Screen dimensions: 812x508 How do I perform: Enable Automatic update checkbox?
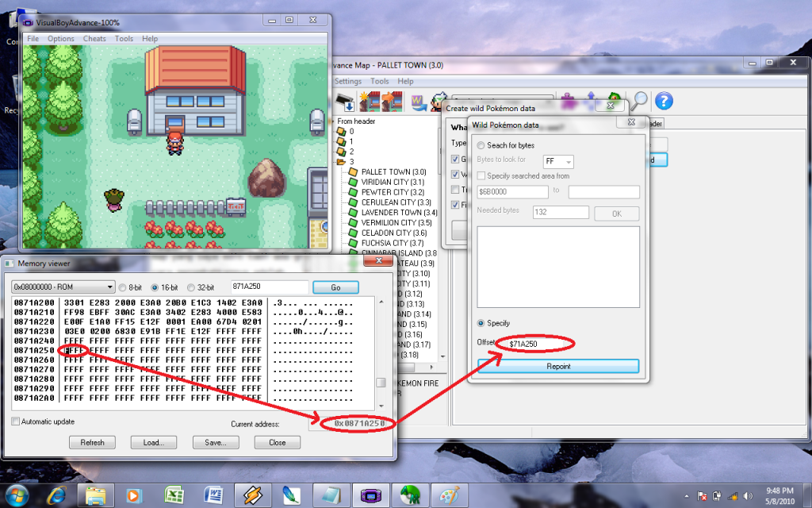click(16, 421)
